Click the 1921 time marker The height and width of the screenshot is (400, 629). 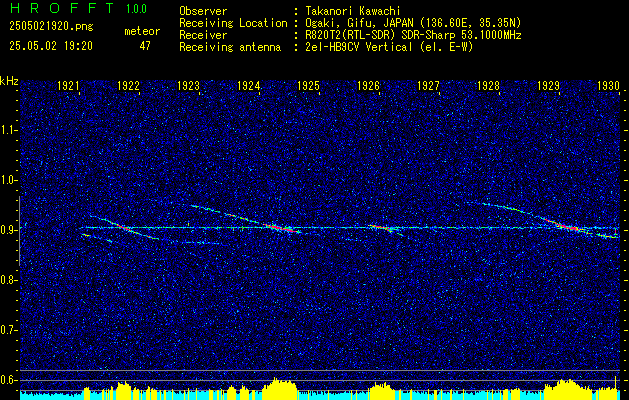pyautogui.click(x=68, y=86)
